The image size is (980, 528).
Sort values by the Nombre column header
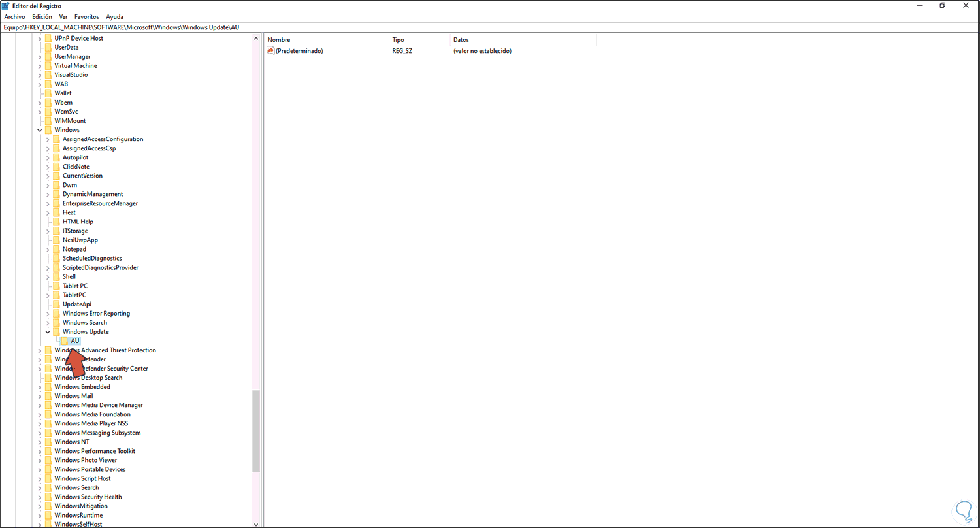coord(326,40)
